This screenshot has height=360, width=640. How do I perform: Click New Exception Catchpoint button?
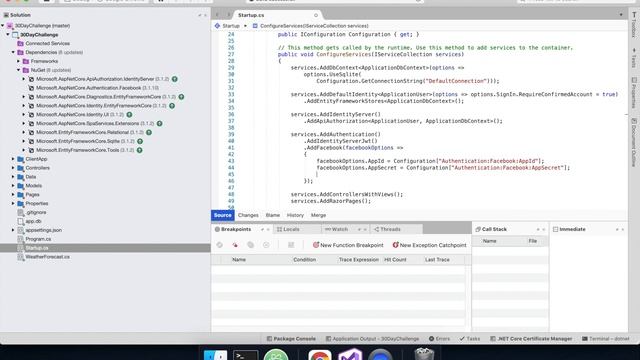429,245
